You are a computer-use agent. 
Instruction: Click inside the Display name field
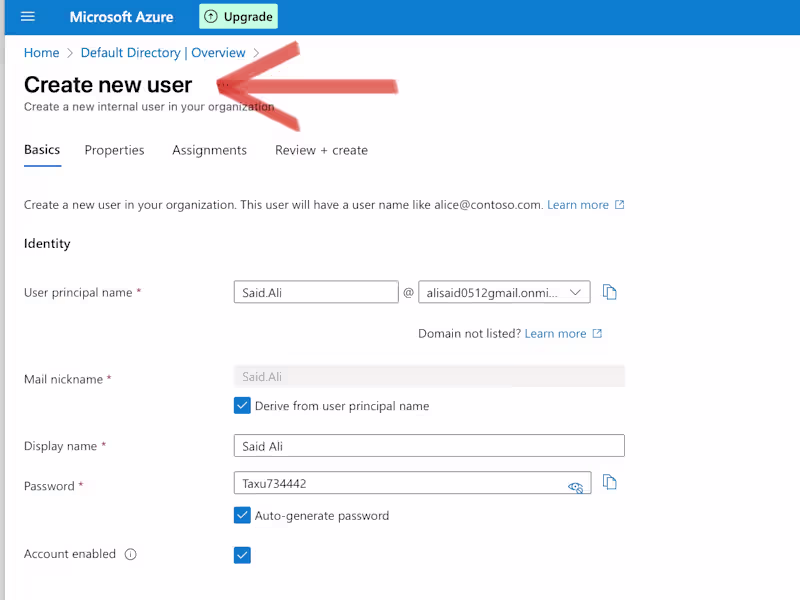click(428, 445)
